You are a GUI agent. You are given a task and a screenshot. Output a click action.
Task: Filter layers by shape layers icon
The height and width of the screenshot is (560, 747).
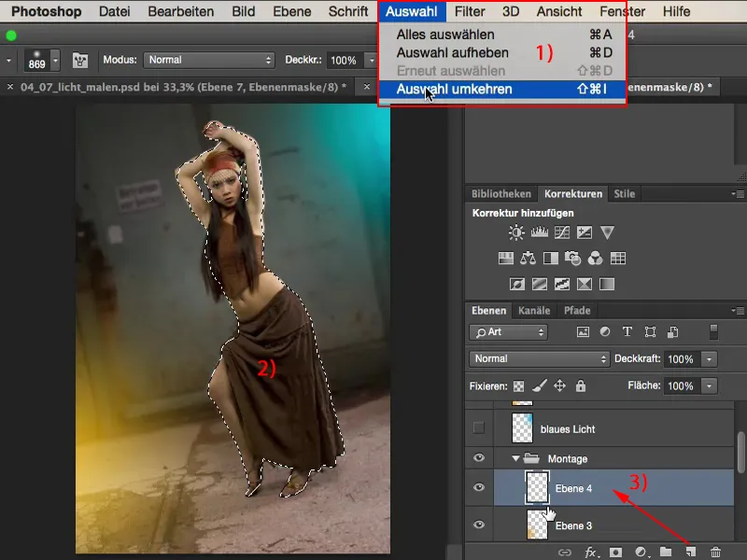point(650,332)
